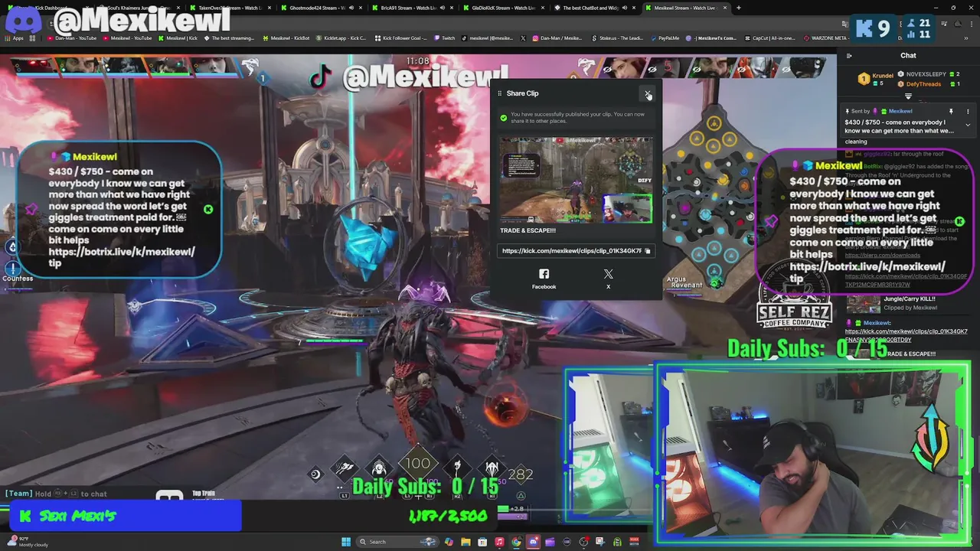
Task: Mute audio on BricA91 Stream tab
Action: (x=442, y=8)
